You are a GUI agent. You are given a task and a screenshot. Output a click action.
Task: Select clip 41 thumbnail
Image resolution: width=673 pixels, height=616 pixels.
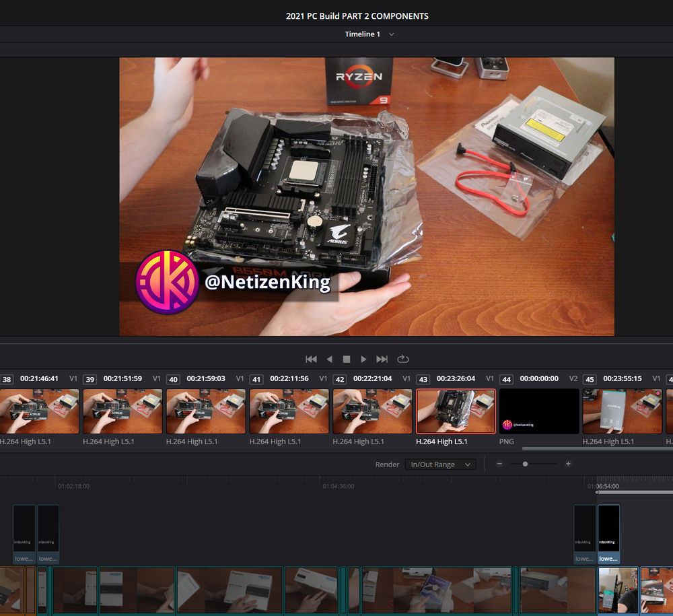point(289,411)
